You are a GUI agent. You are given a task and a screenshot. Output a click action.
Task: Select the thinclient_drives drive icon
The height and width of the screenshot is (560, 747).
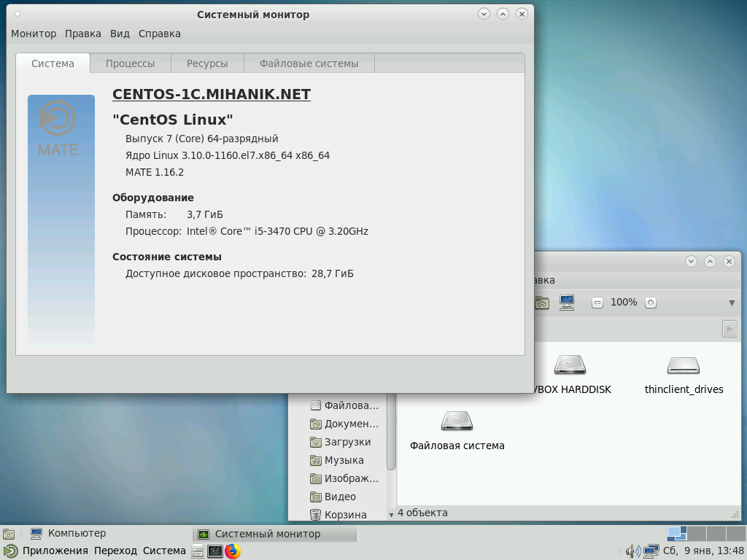[x=683, y=366]
